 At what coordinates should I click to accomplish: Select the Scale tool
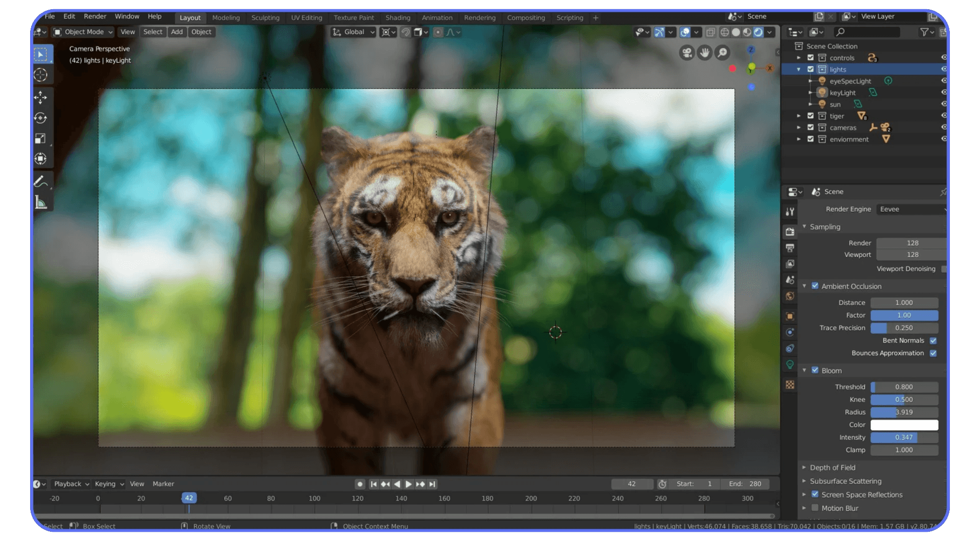[x=41, y=138]
